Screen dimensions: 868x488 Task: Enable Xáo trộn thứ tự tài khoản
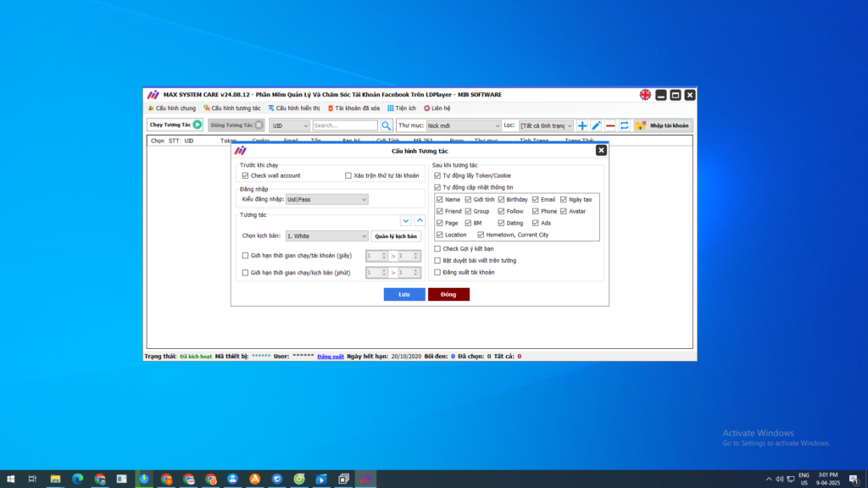[x=348, y=175]
